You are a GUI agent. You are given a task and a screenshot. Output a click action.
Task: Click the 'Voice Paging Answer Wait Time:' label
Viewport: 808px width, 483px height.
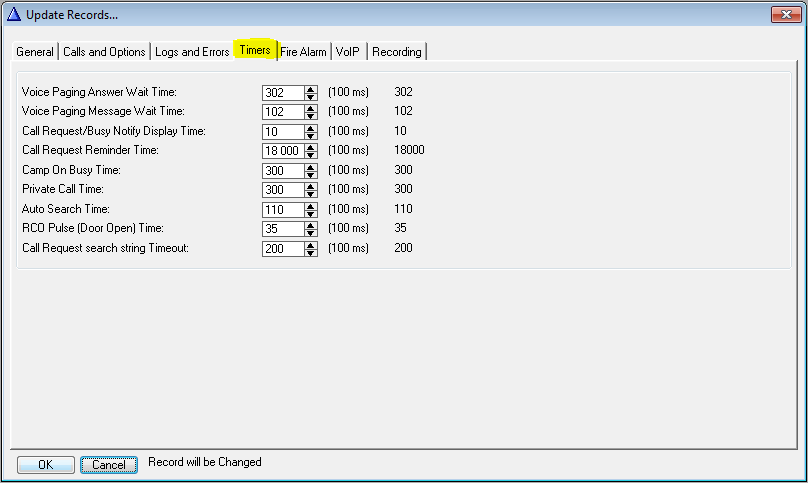(99, 92)
